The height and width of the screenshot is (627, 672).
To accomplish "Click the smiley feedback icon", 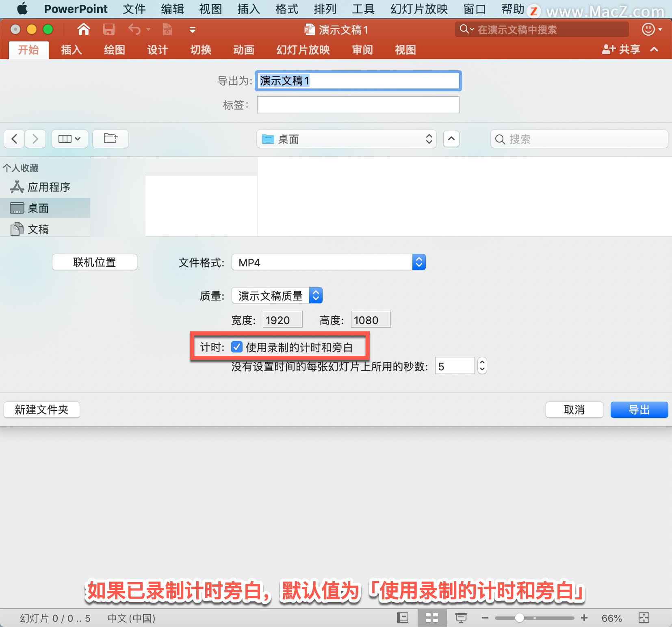I will click(648, 29).
